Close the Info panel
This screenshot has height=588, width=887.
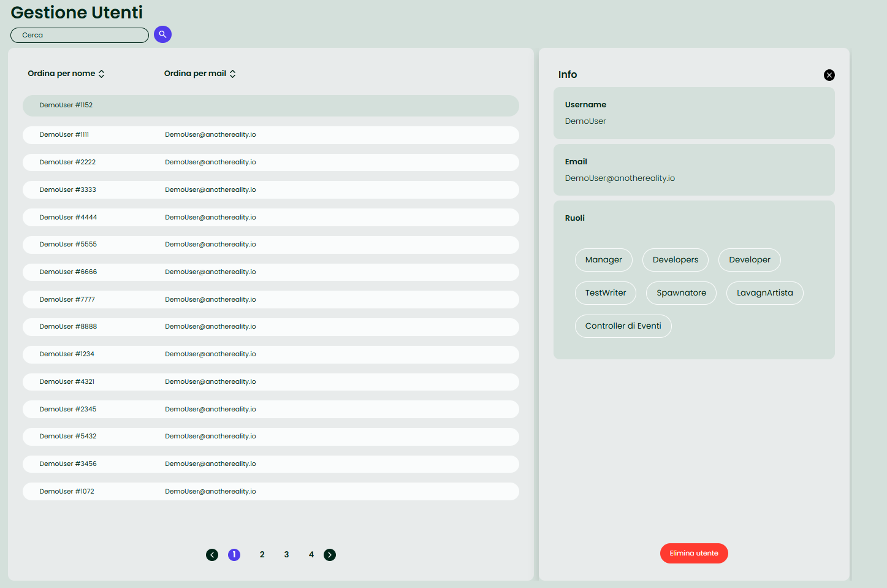[x=829, y=75]
